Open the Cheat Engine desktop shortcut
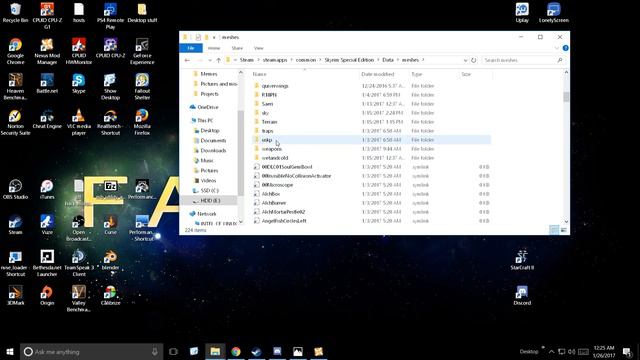 click(47, 119)
